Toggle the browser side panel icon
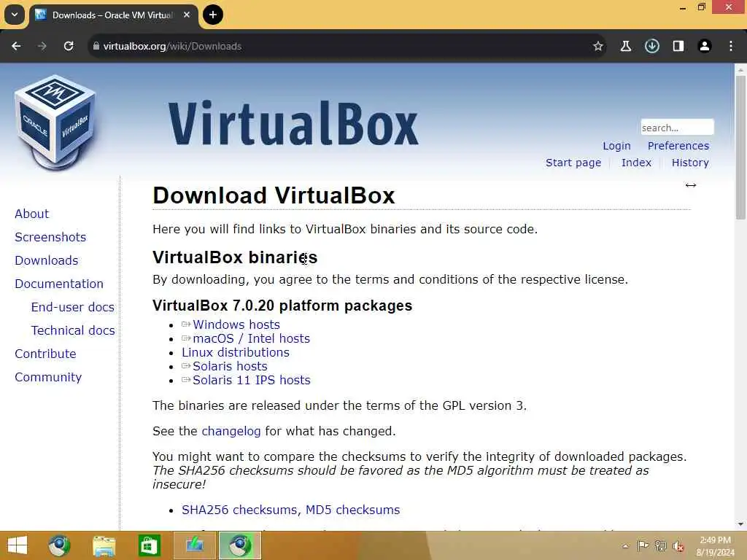747x560 pixels. 678,46
